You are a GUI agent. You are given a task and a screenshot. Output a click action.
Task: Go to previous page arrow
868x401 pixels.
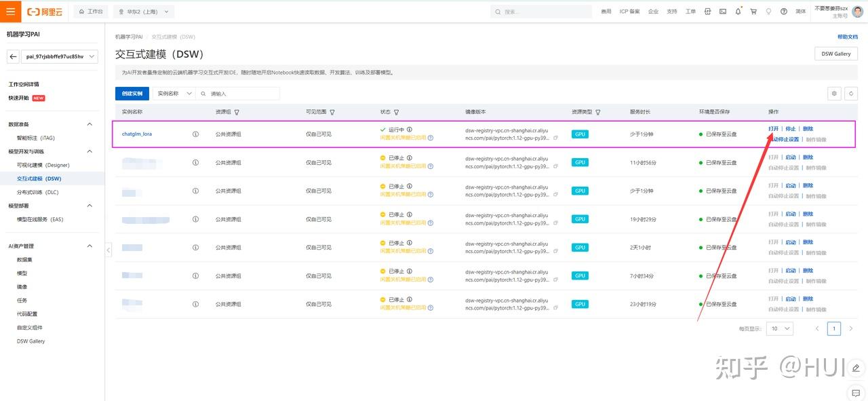click(817, 328)
